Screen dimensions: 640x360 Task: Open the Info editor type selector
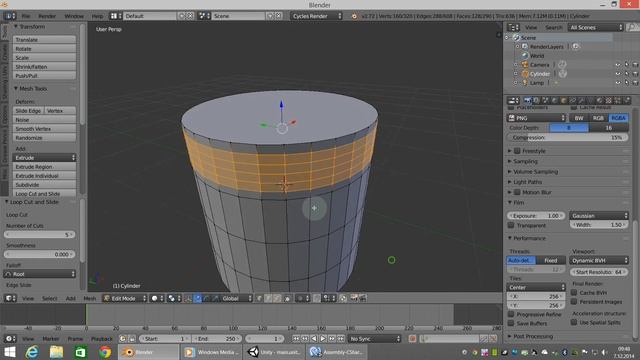(x=10, y=16)
